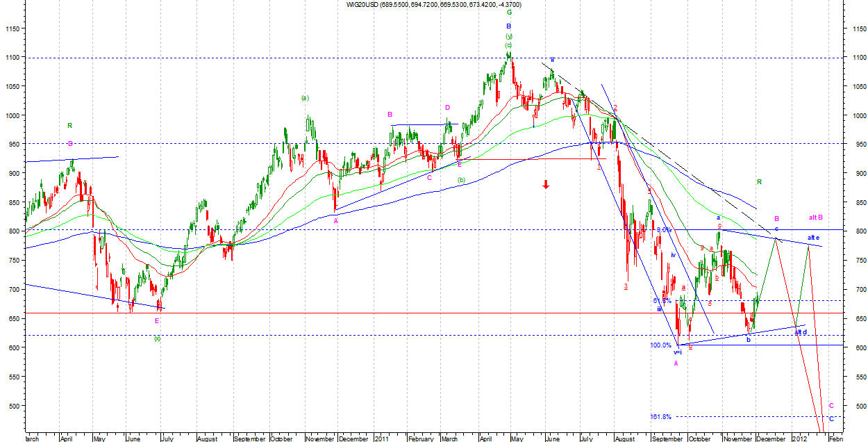Click the magenta 'D' wave label
The width and height of the screenshot is (868, 442).
pos(448,108)
